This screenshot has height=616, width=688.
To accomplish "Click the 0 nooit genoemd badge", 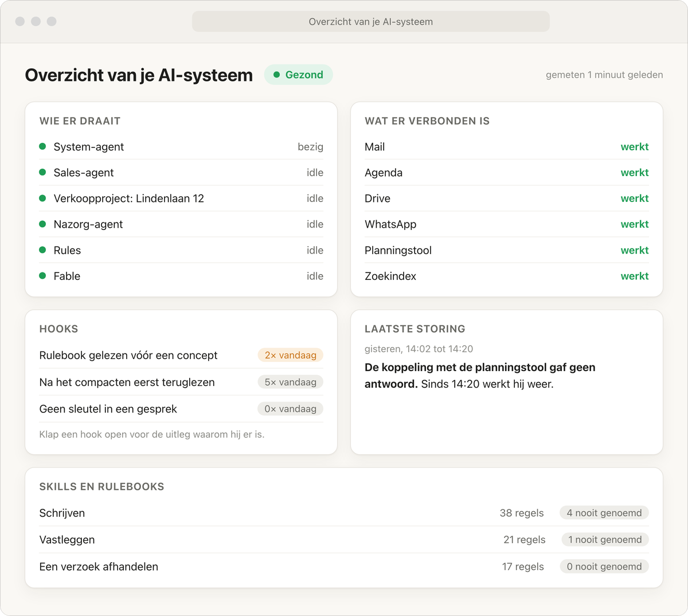I will click(x=604, y=567).
